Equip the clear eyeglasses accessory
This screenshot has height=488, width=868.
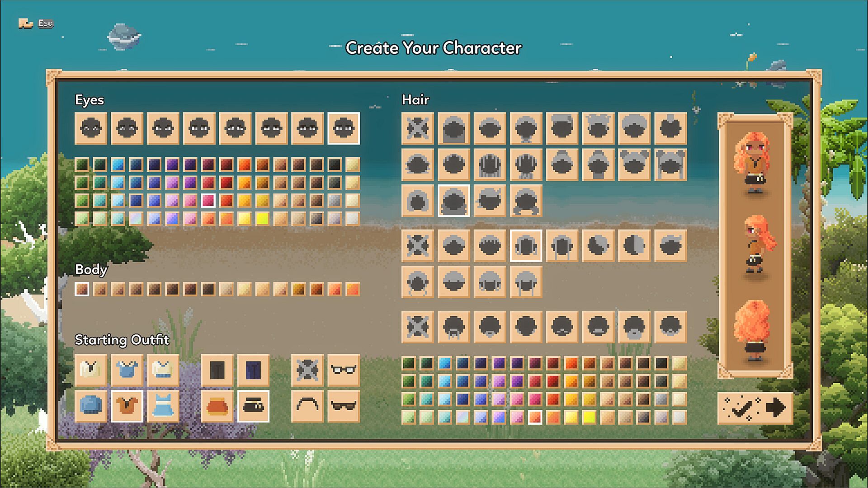pos(344,370)
